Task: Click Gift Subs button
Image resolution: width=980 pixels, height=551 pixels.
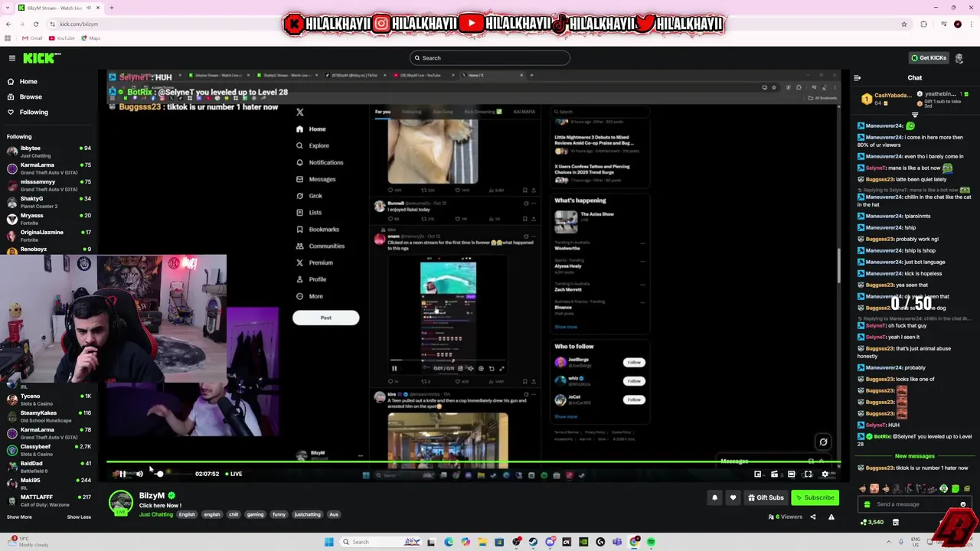Action: click(766, 497)
